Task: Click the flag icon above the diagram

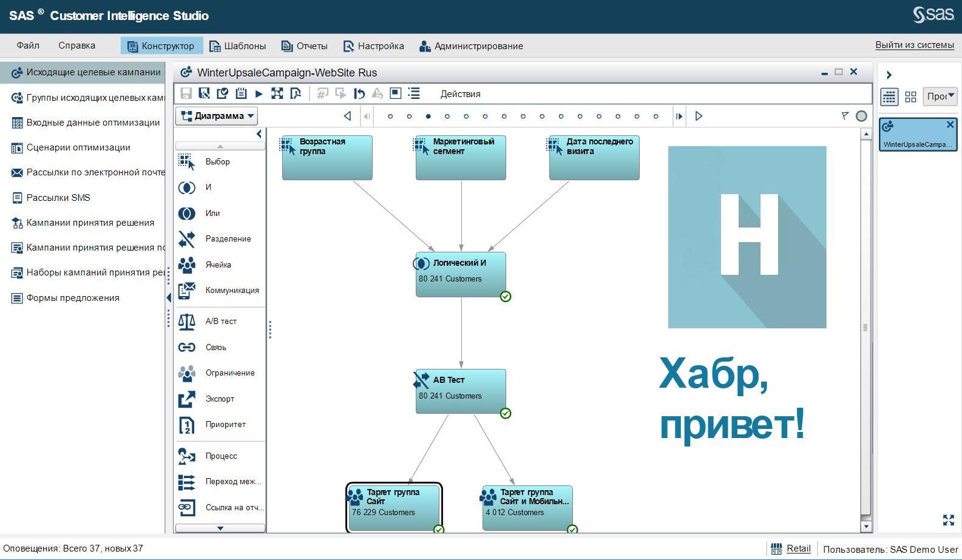Action: click(845, 115)
